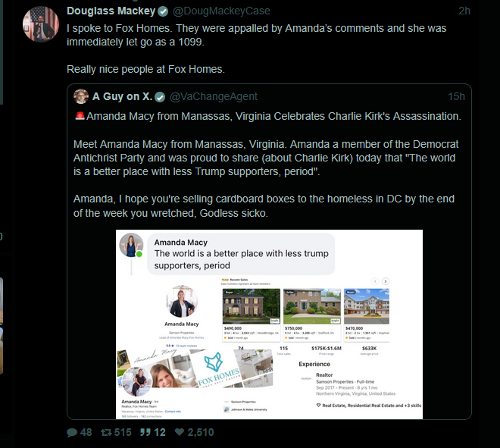Click the verified badge beside A Guy on X

tap(160, 97)
